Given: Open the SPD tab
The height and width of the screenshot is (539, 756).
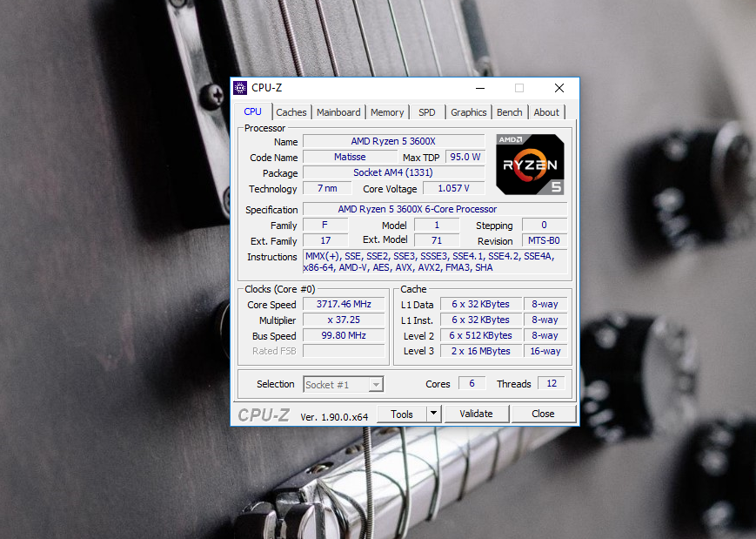Looking at the screenshot, I should coord(426,112).
